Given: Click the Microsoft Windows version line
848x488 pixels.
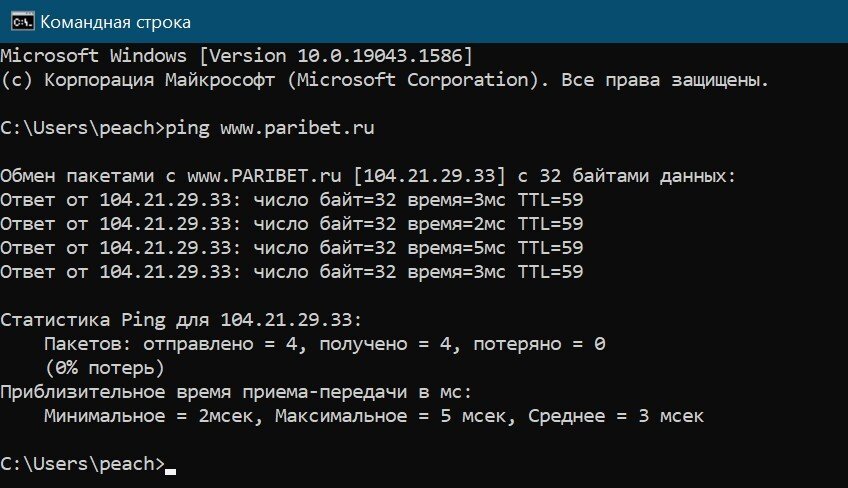Looking at the screenshot, I should [x=237, y=54].
